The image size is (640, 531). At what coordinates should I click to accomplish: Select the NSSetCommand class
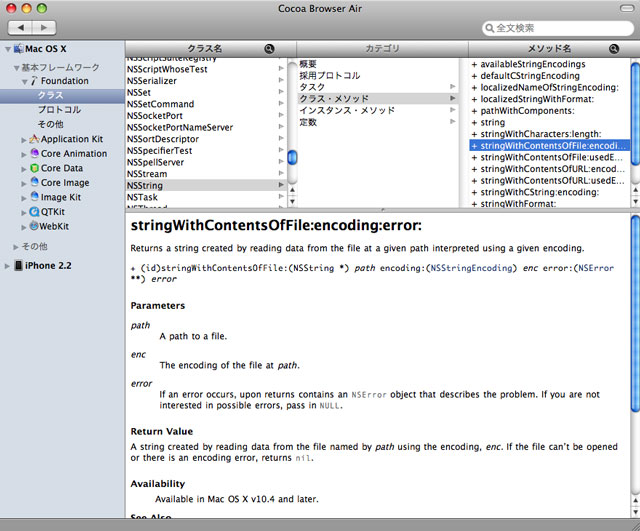click(x=206, y=104)
